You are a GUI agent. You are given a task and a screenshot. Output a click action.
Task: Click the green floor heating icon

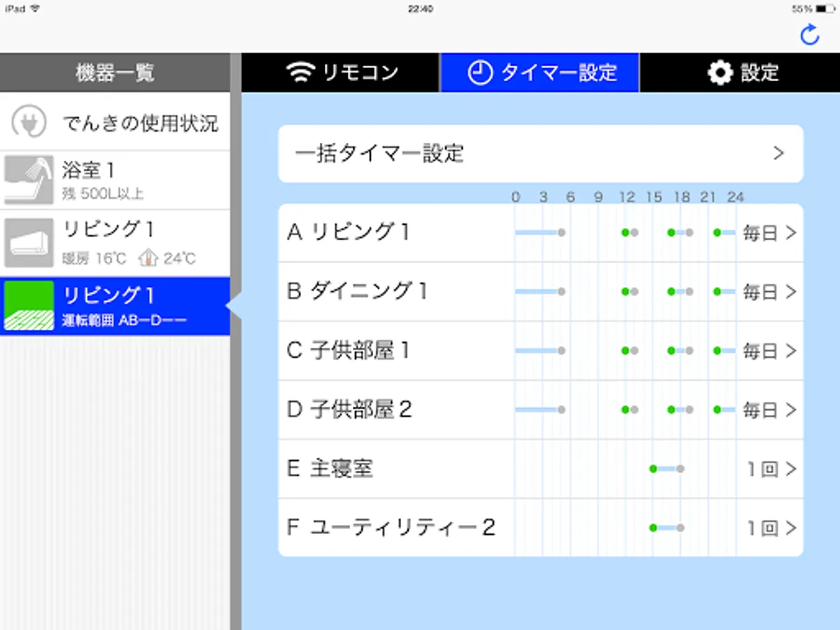[29, 306]
